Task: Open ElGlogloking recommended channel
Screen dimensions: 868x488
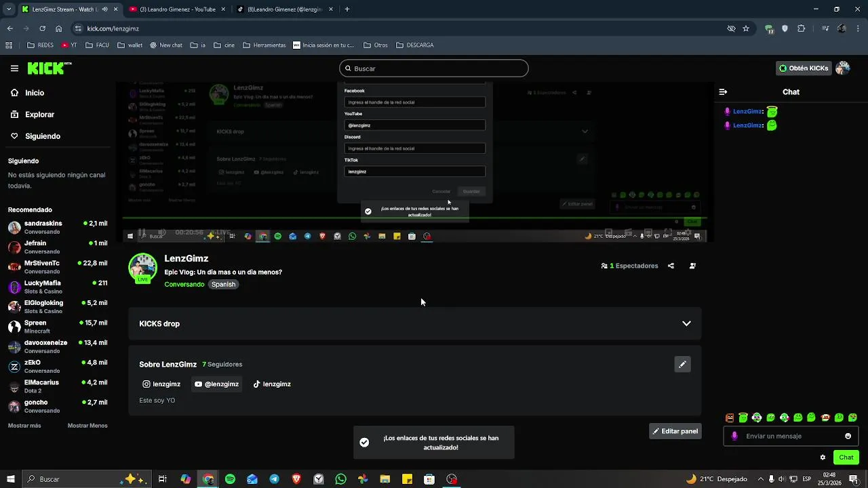Action: 58,306
